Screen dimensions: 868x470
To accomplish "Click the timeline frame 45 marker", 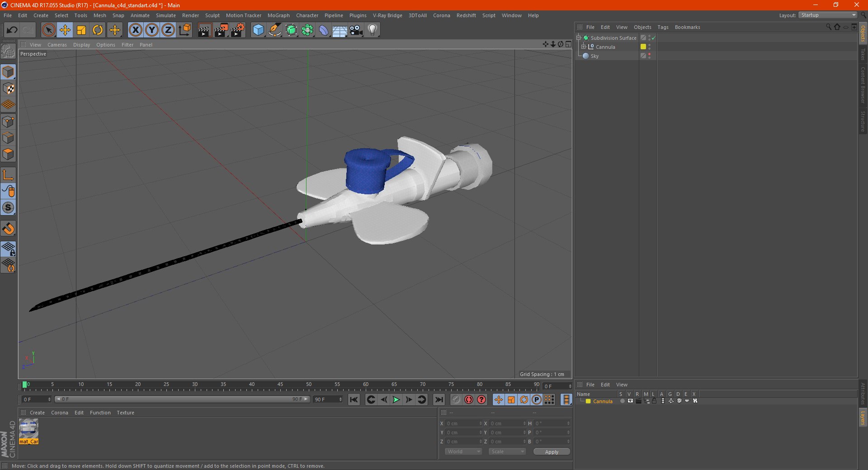I will tap(280, 384).
